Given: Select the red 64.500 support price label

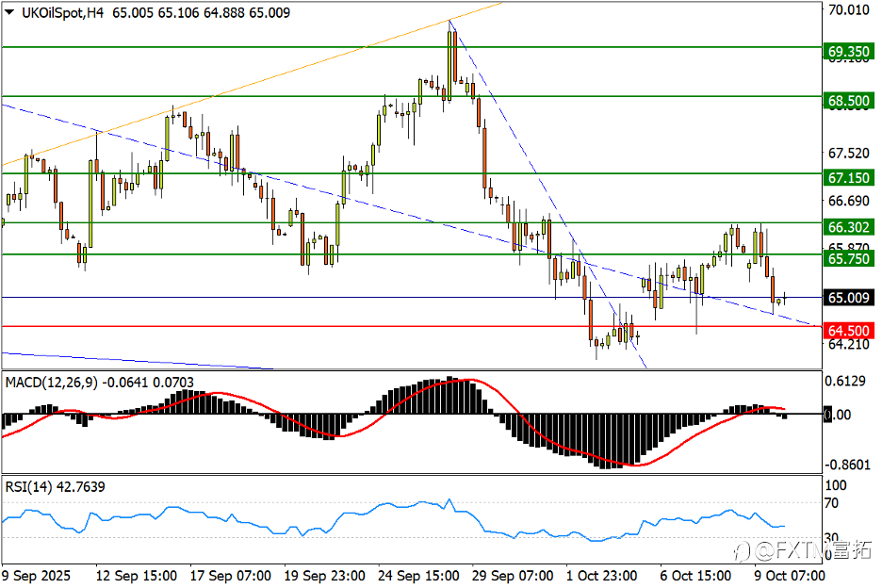Looking at the screenshot, I should tap(849, 331).
